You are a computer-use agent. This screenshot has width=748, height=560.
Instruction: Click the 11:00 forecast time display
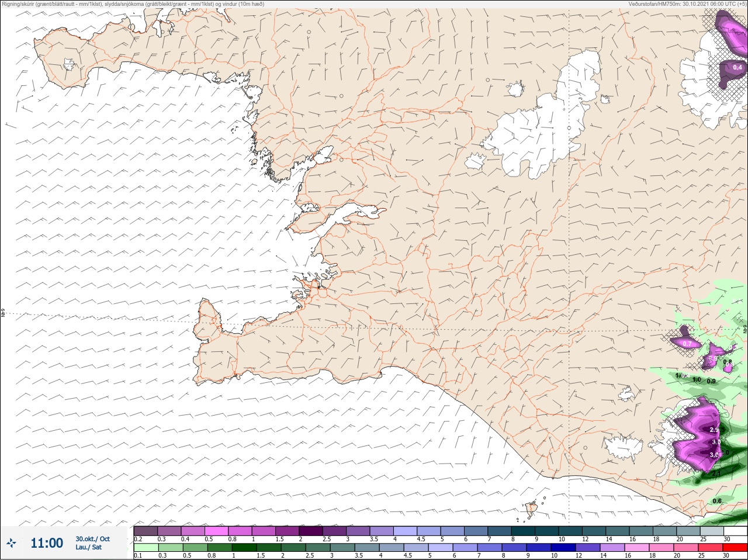pos(47,543)
